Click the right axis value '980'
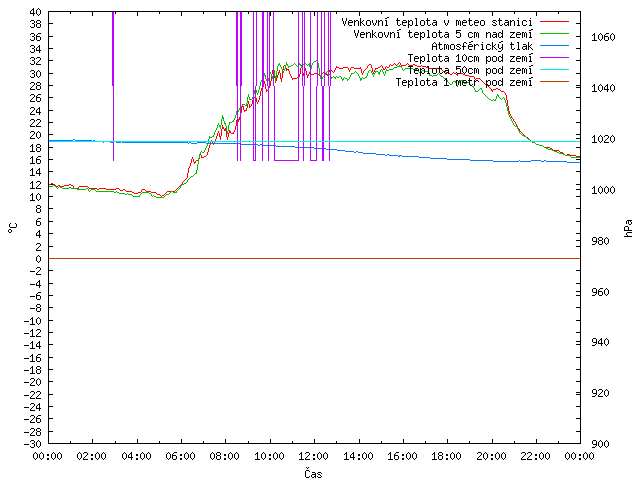This screenshot has height=480, width=640. coord(600,241)
